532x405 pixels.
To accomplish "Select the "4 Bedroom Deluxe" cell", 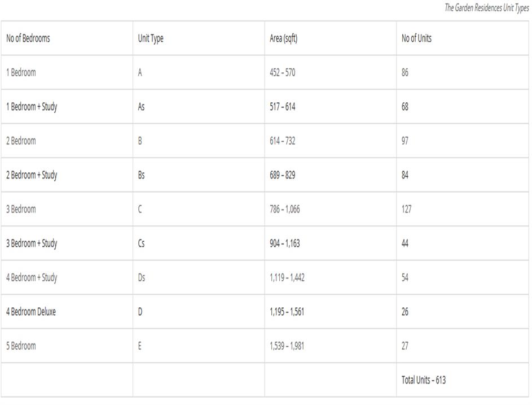I will tap(31, 312).
